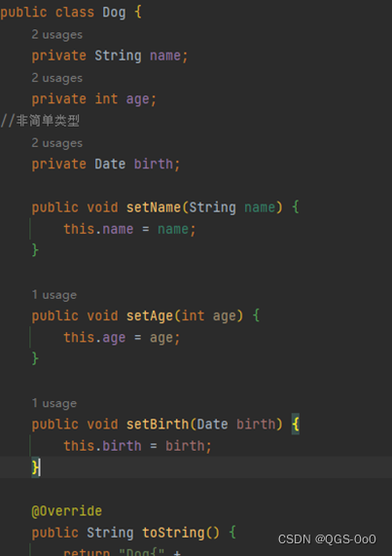392x556 pixels.
Task: Click this.name assignment line
Action: 129,230
